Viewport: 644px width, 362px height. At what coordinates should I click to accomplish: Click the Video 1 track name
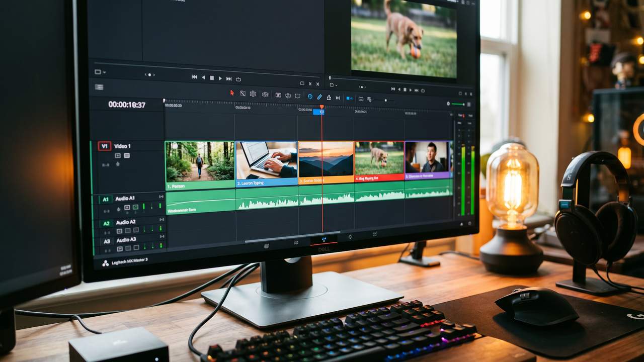pos(122,146)
